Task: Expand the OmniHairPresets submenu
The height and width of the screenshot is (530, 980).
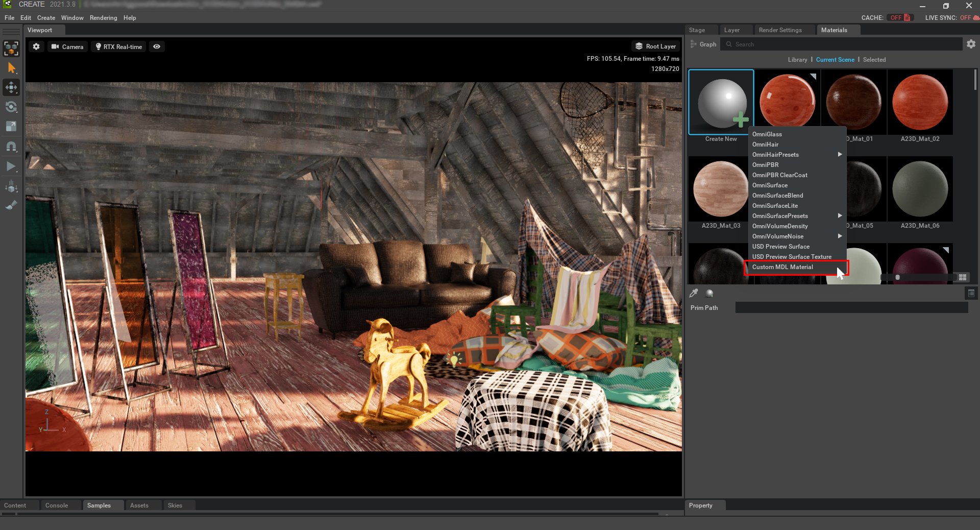Action: pyautogui.click(x=797, y=155)
